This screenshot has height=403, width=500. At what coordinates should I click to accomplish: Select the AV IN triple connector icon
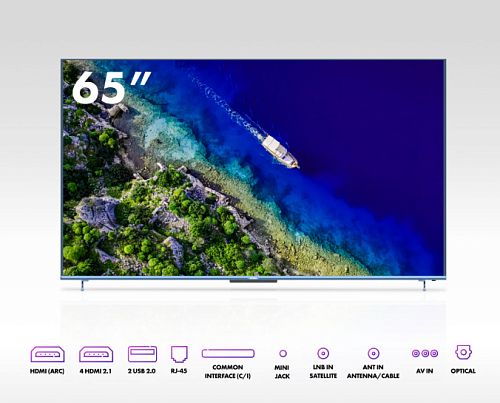tap(425, 353)
